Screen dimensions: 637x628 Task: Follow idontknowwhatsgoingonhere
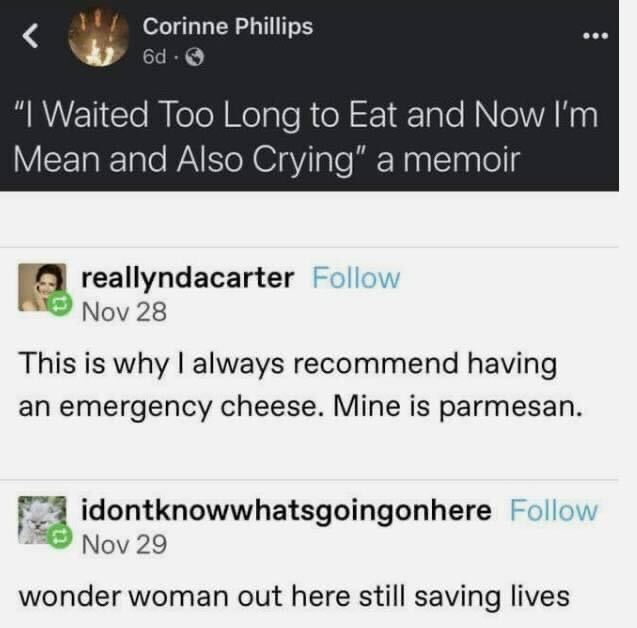(553, 511)
